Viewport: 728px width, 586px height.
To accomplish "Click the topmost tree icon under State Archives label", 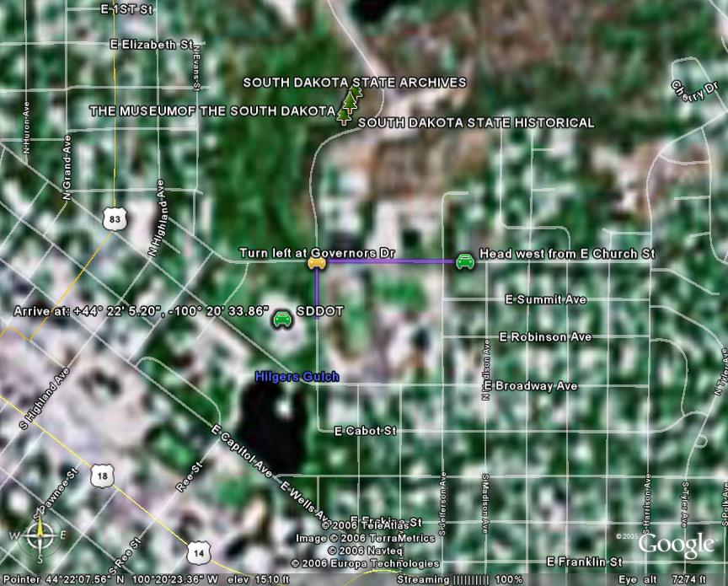I will (356, 90).
